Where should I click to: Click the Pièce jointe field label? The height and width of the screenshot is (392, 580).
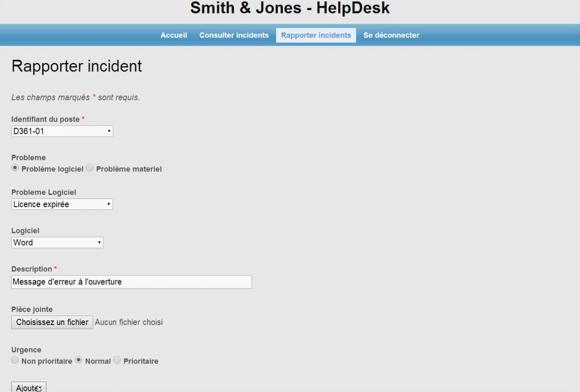32,309
